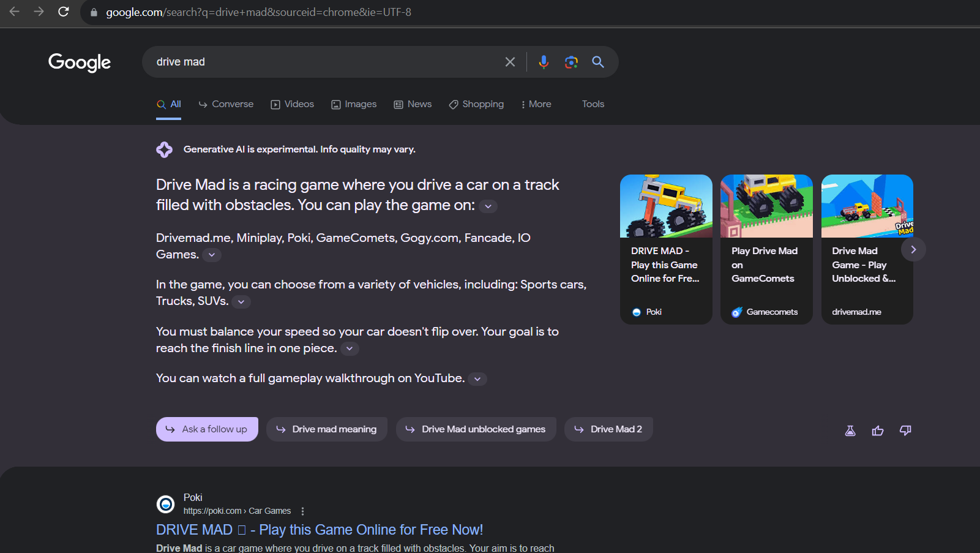Open the More search options menu
This screenshot has height=553, width=980.
[536, 104]
